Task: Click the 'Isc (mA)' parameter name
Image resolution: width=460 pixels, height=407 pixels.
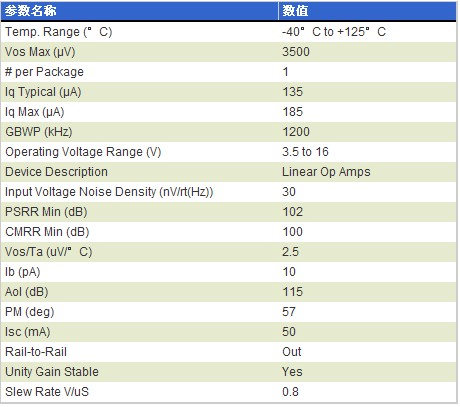Action: (x=28, y=332)
